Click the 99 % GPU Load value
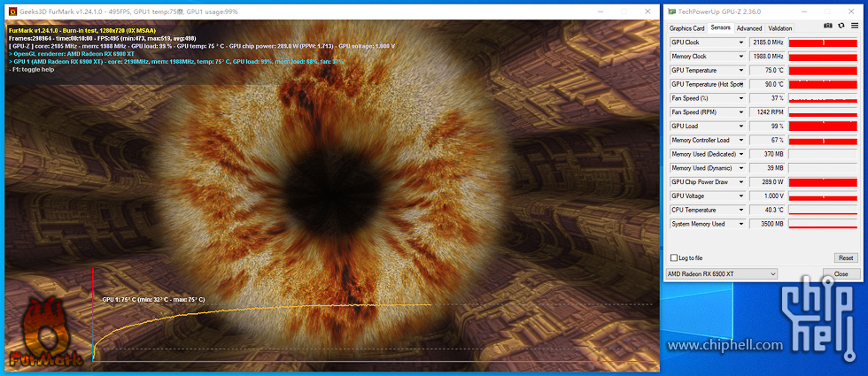The width and height of the screenshot is (868, 376). click(x=767, y=126)
